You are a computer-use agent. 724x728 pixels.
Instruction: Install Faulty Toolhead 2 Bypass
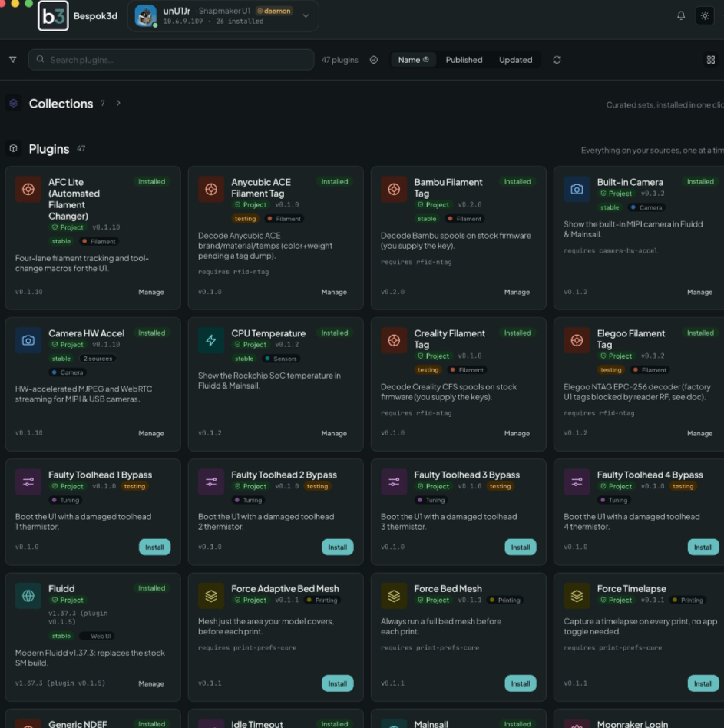point(337,548)
